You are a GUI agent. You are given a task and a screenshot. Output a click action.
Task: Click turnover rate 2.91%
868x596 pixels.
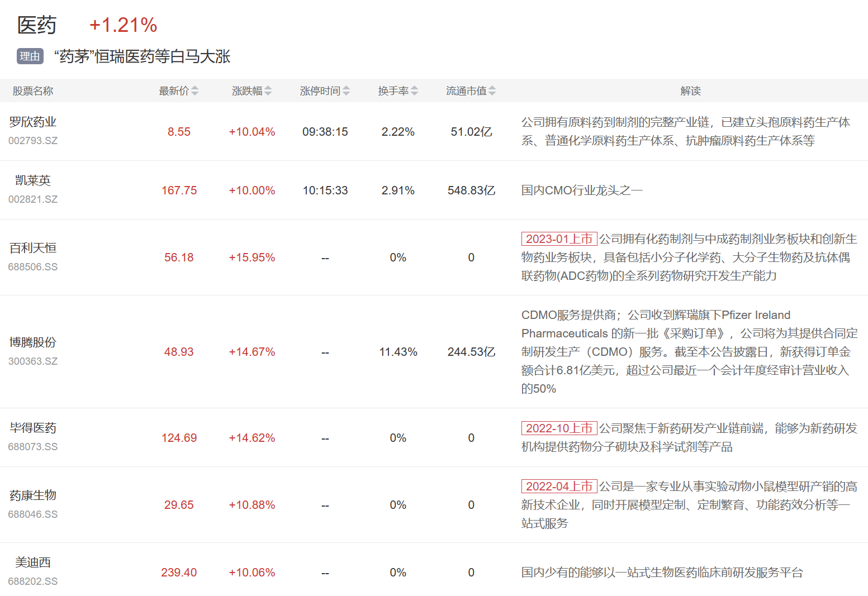click(x=398, y=190)
